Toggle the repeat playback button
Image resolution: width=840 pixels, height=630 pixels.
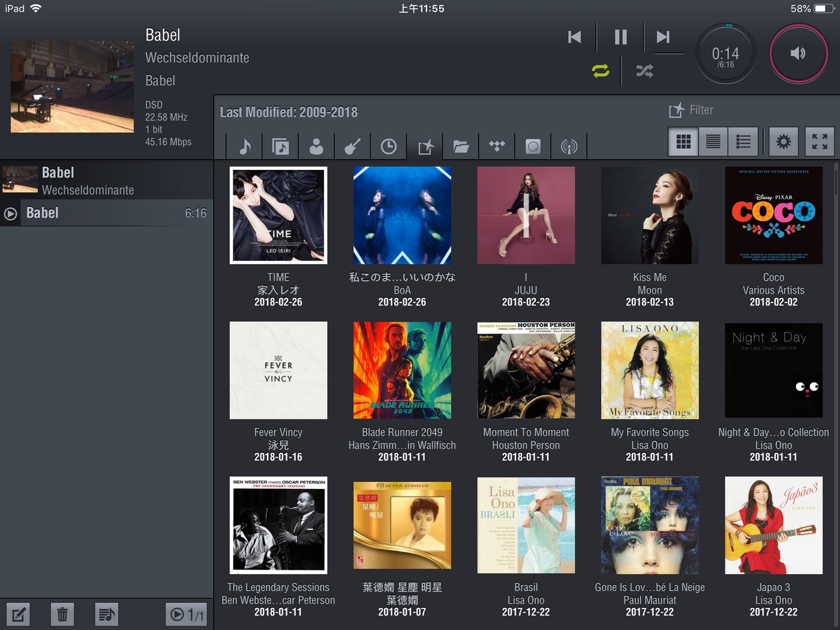(601, 71)
